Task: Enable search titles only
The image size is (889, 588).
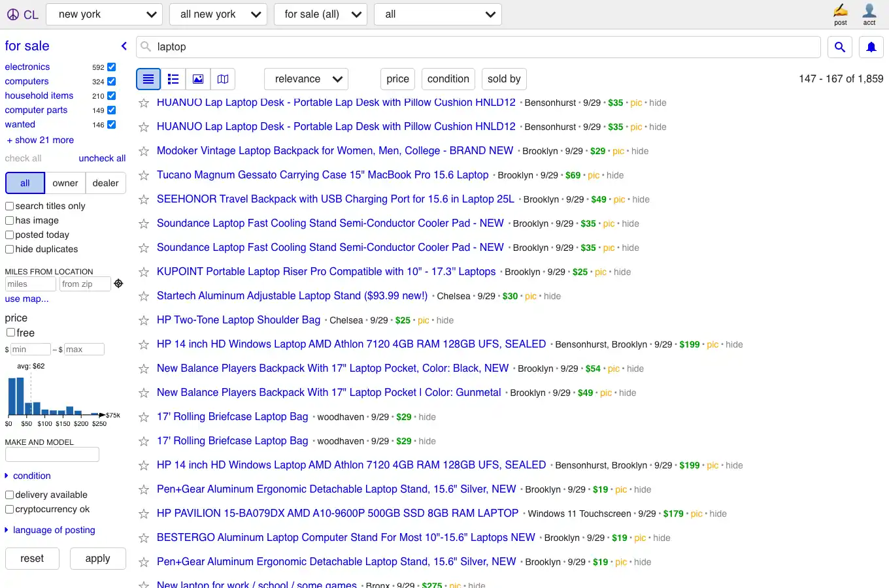Action: (10, 206)
